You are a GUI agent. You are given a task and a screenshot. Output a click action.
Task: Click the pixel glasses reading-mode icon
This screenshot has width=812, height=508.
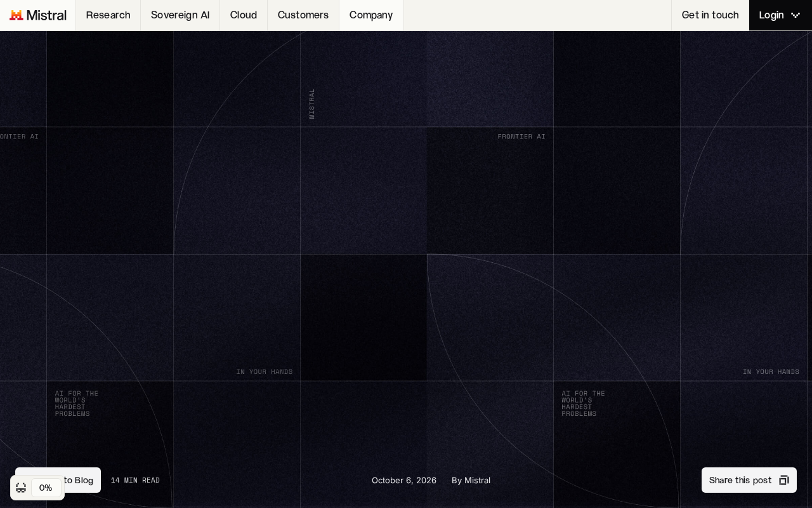(21, 488)
